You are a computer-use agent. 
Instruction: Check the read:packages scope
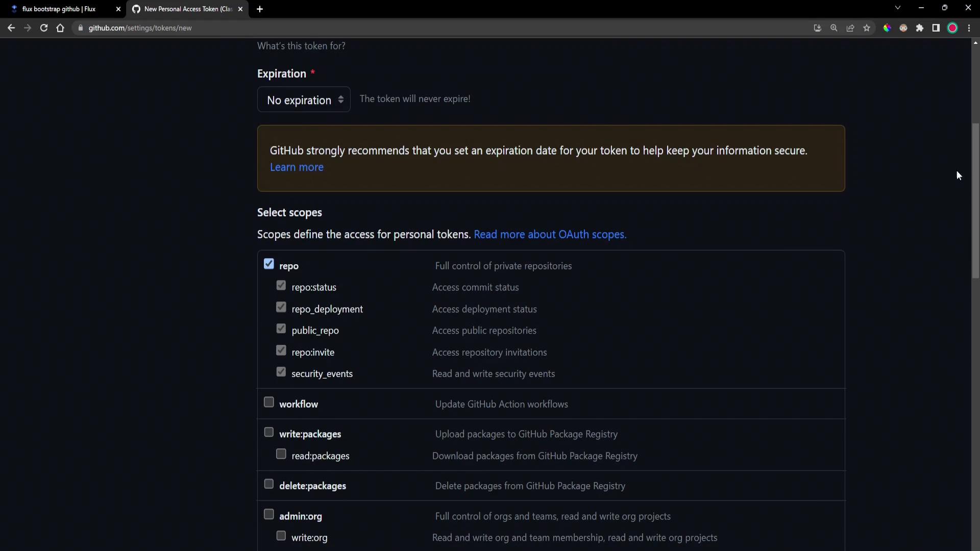[281, 454]
